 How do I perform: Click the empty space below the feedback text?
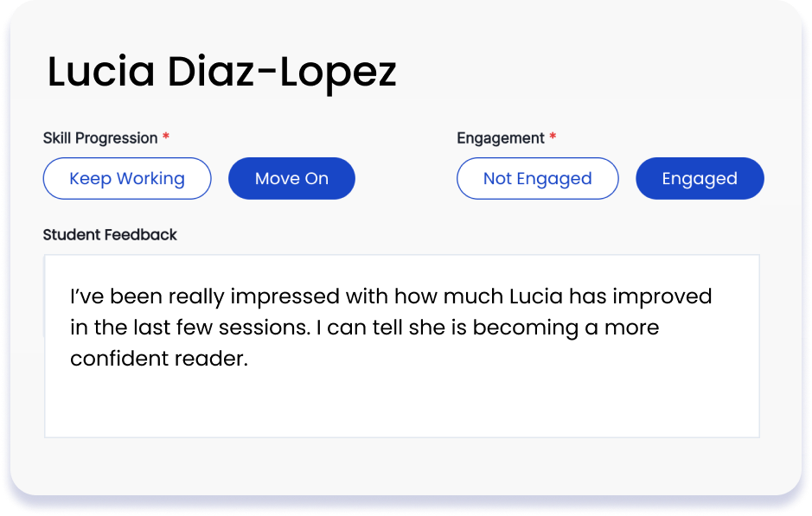401,405
